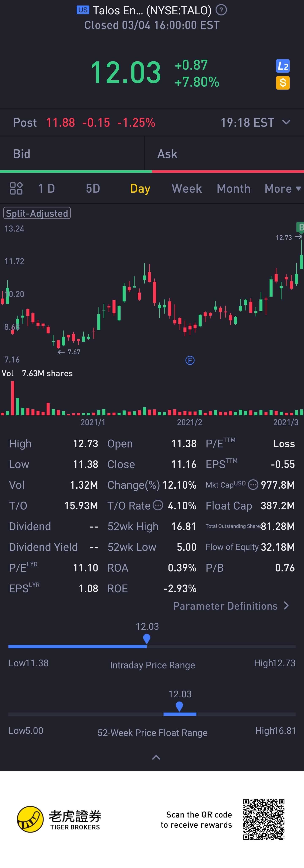Open Parameter Definitions link
This screenshot has width=304, height=868.
[x=231, y=606]
